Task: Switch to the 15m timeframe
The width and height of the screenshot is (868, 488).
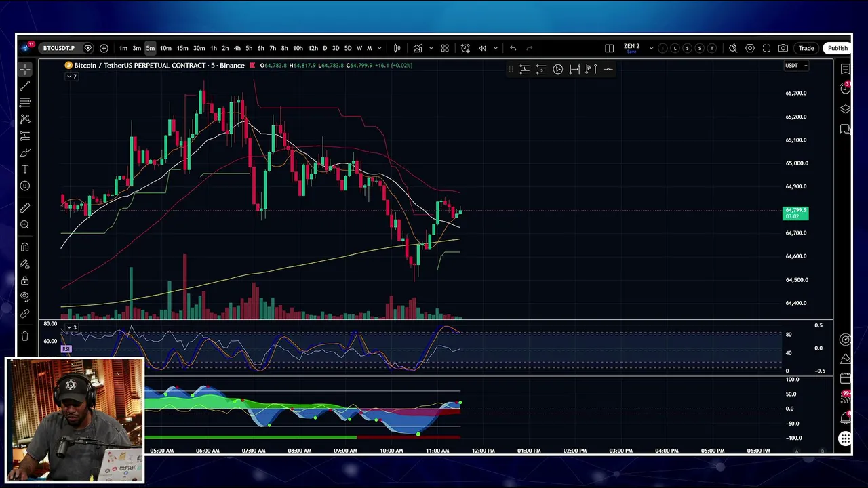Action: [182, 48]
